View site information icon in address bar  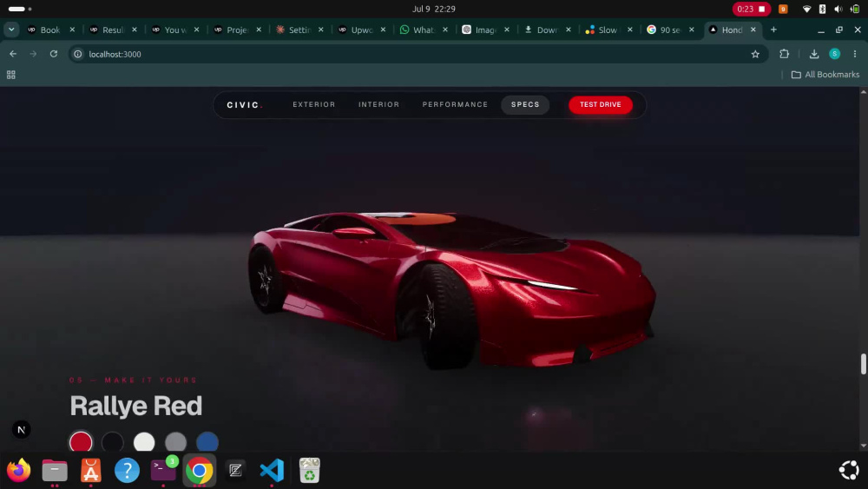pos(78,54)
